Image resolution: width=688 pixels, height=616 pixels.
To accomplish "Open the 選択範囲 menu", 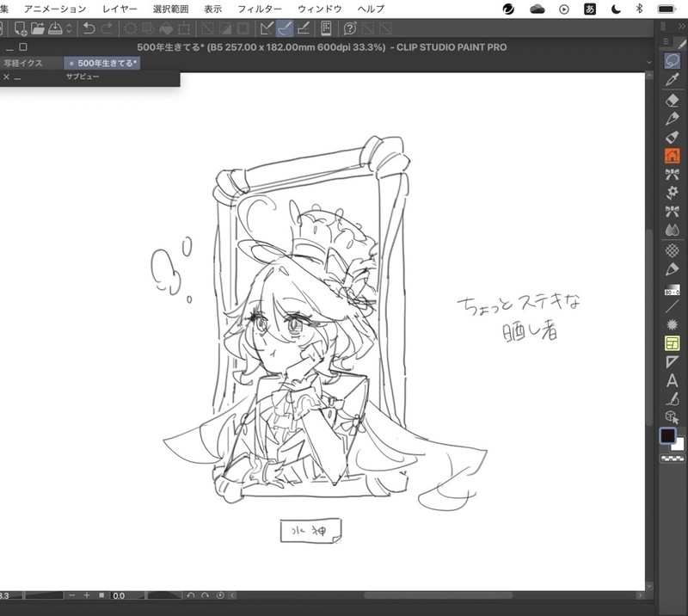I will [170, 9].
